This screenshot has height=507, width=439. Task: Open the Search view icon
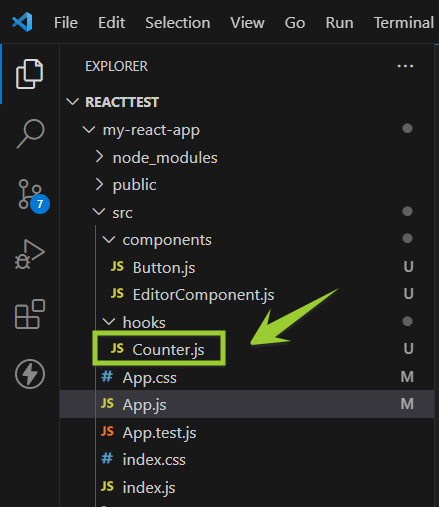click(30, 133)
